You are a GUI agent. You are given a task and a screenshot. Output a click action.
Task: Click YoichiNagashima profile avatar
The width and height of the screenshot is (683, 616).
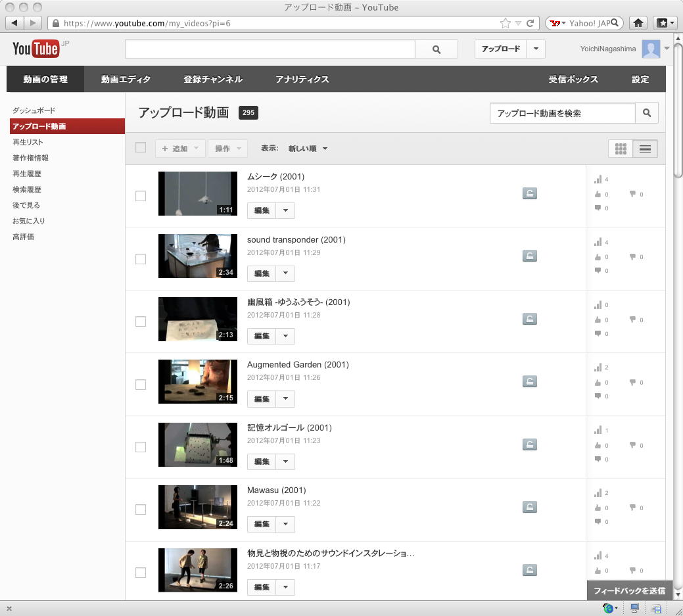pyautogui.click(x=651, y=49)
